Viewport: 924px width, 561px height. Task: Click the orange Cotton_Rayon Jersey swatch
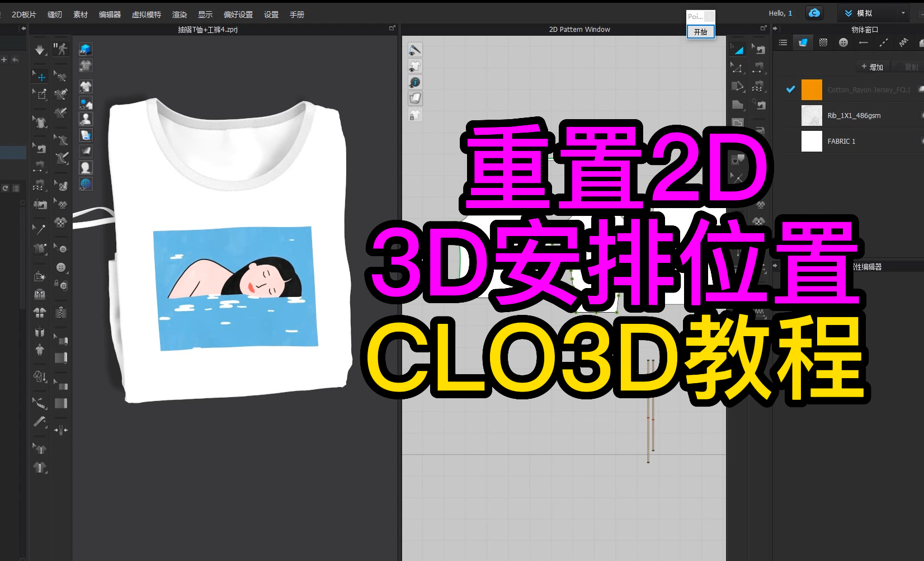[x=812, y=89]
